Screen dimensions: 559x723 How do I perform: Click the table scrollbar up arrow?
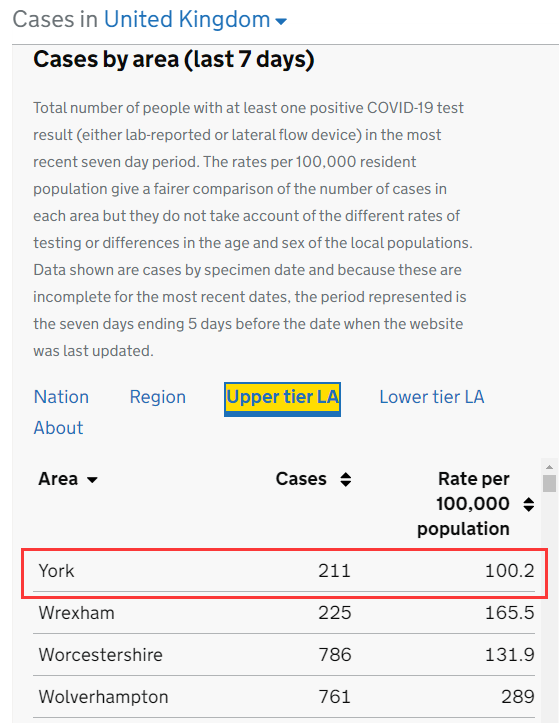[x=549, y=467]
